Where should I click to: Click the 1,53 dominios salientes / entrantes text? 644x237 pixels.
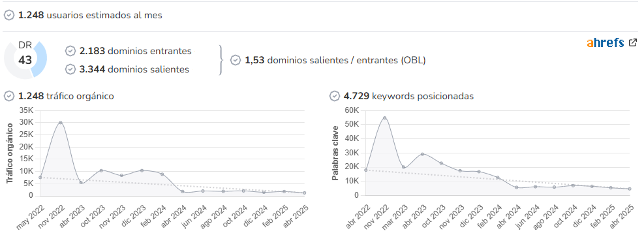pyautogui.click(x=335, y=60)
